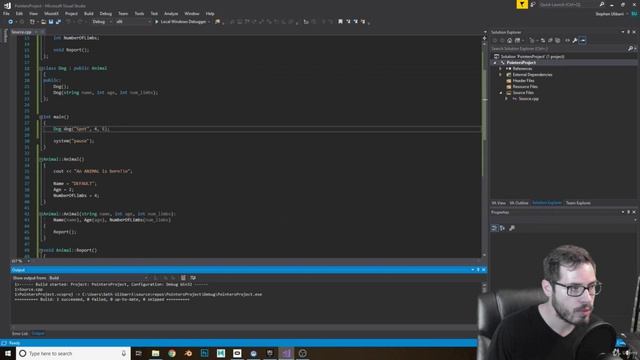
Task: Click the Properties wrench icon in Solution Explorer
Action: click(x=575, y=40)
